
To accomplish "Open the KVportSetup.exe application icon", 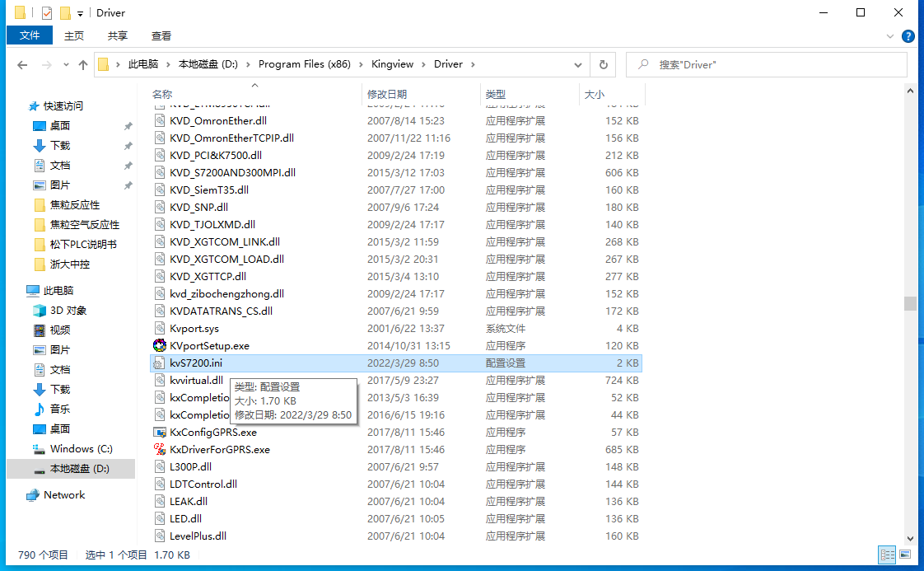I will click(x=159, y=346).
